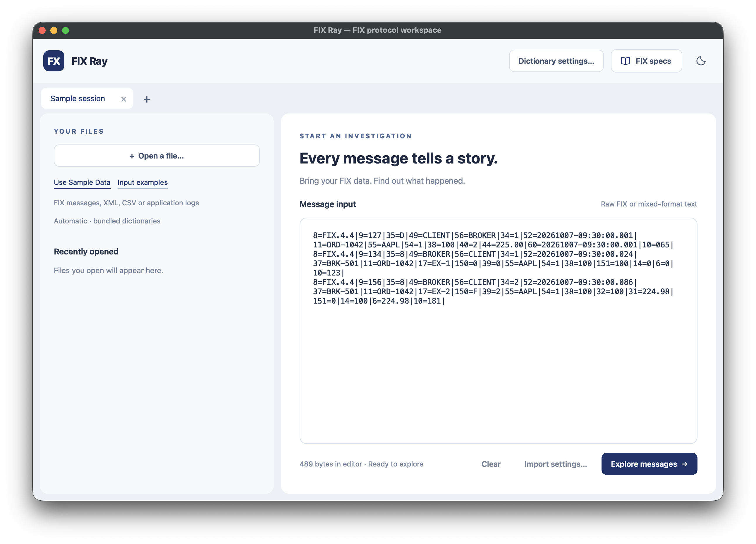Click the Open a file button
Viewport: 756px width, 544px height.
click(157, 156)
